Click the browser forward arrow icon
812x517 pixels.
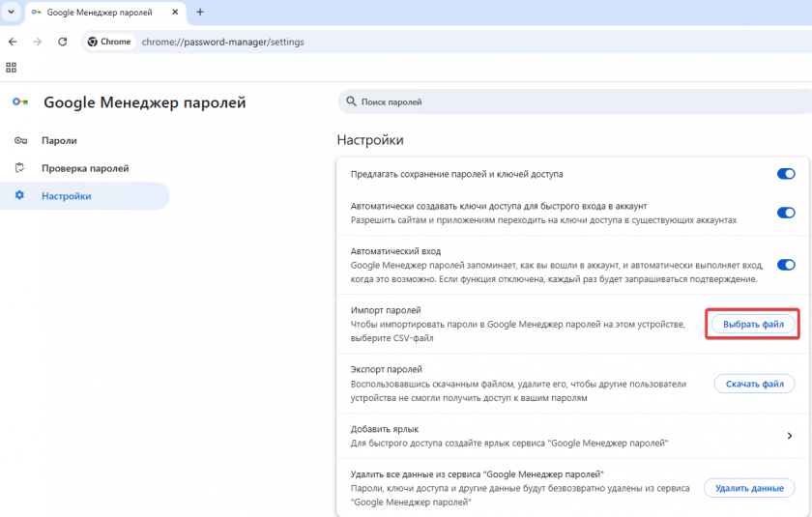[x=38, y=42]
